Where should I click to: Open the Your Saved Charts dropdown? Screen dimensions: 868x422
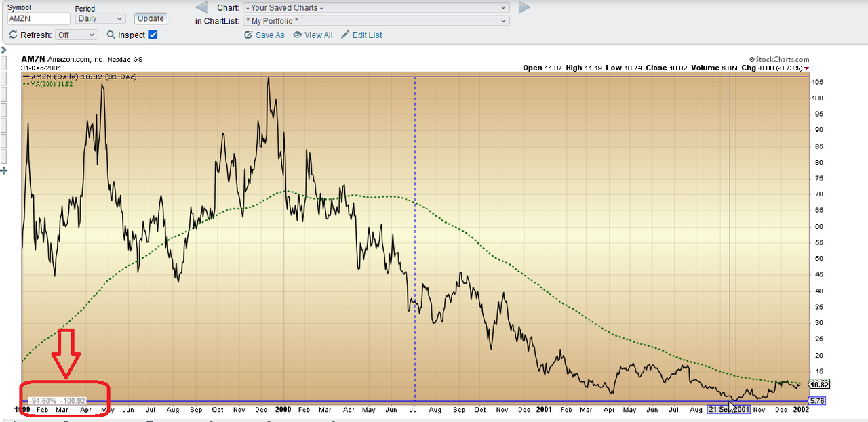pos(376,7)
